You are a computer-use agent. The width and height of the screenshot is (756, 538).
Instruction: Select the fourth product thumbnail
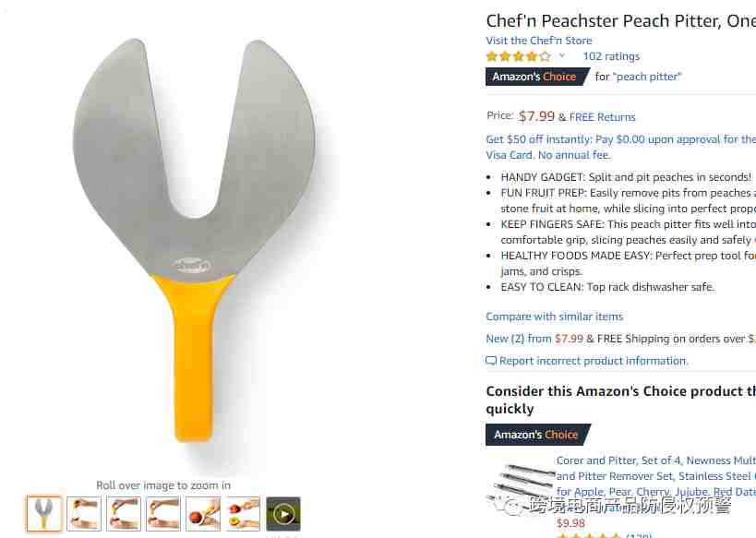click(x=163, y=514)
